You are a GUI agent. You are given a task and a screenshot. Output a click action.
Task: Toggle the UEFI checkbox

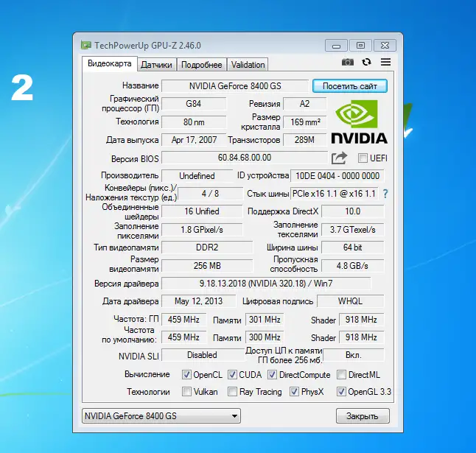pyautogui.click(x=363, y=158)
